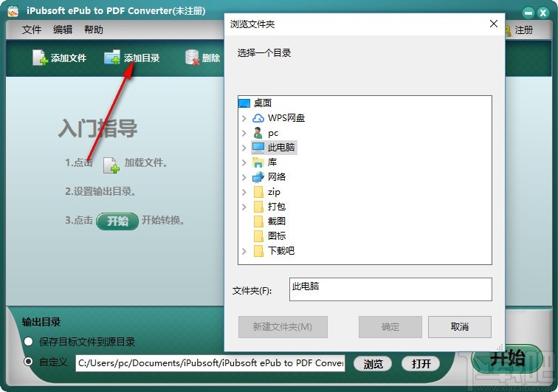Select the 打包 folder name
This screenshot has height=392, width=558.
click(x=277, y=207)
